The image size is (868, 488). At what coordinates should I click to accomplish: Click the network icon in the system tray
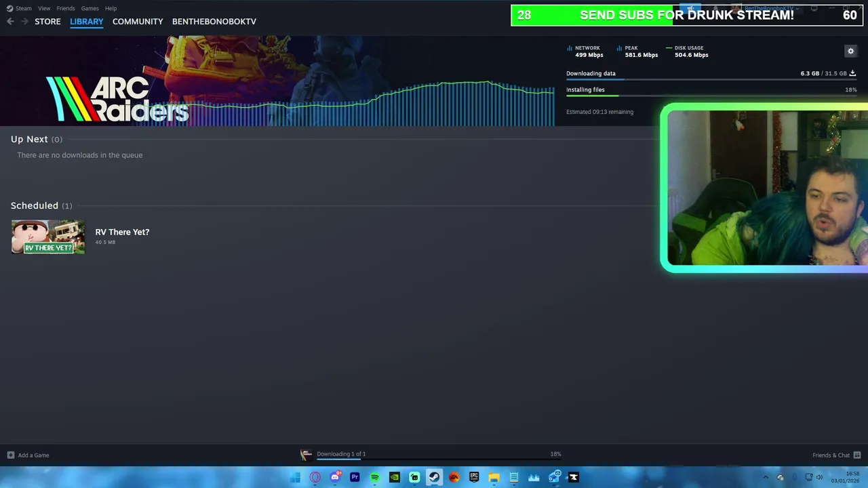(808, 477)
